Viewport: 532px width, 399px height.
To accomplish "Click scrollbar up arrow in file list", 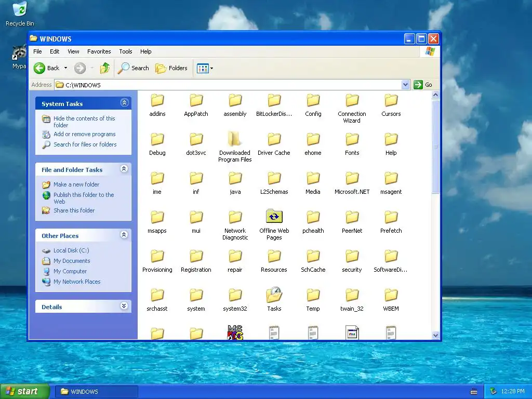I will (435, 95).
